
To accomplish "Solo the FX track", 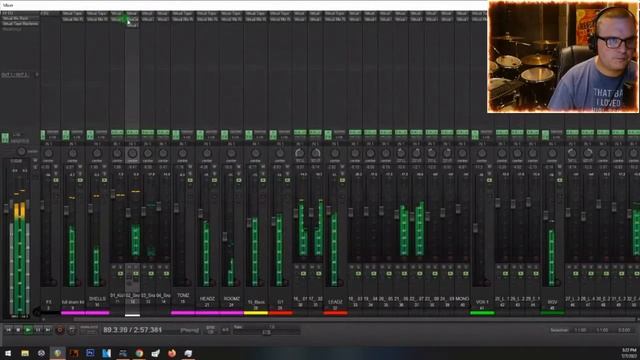I will (56, 174).
